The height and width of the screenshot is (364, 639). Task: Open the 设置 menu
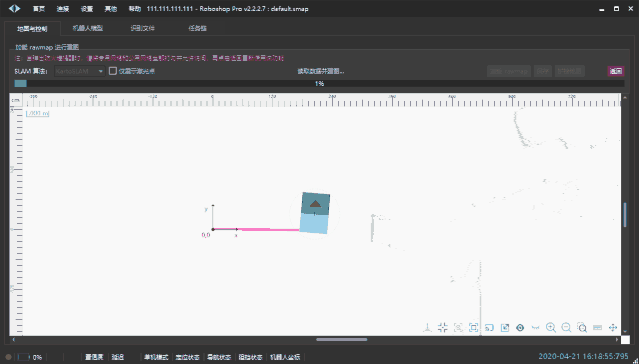coord(86,9)
